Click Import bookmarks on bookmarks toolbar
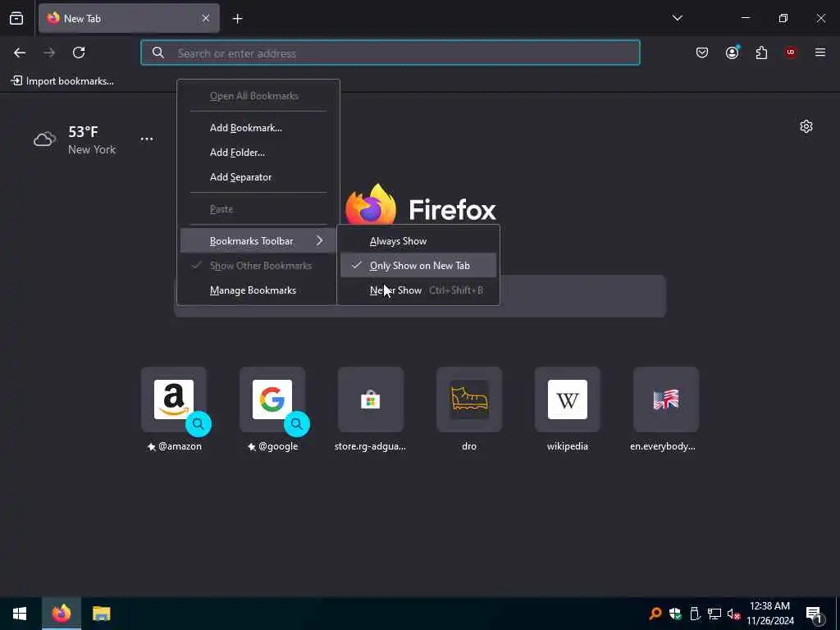This screenshot has height=630, width=840. click(63, 81)
